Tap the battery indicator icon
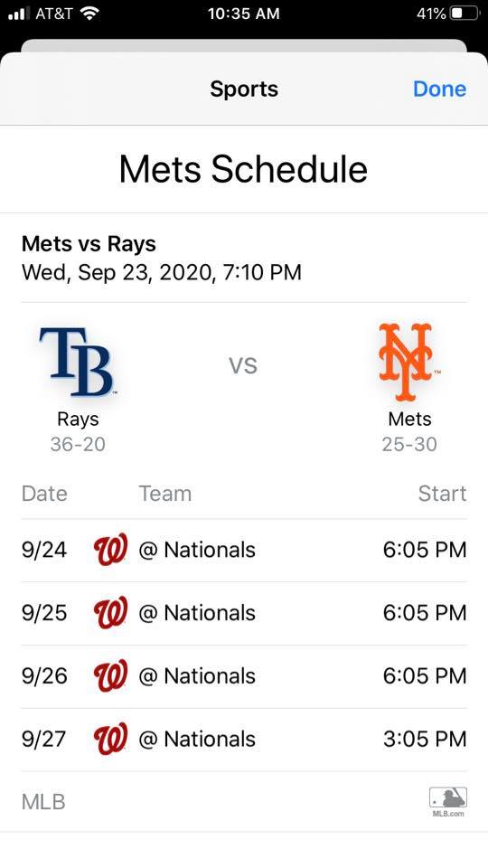Screen dimensions: 488x868 (464, 14)
